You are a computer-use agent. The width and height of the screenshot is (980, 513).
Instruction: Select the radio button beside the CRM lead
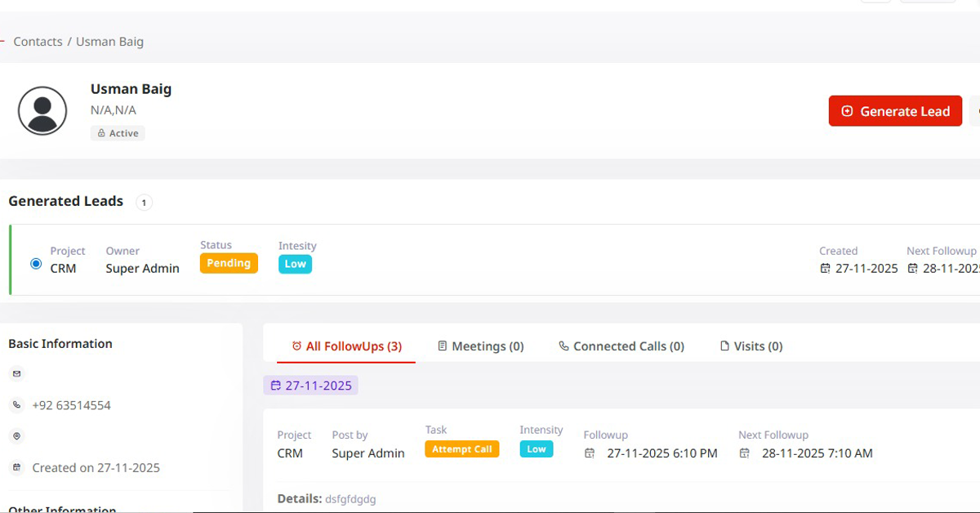[x=35, y=263]
